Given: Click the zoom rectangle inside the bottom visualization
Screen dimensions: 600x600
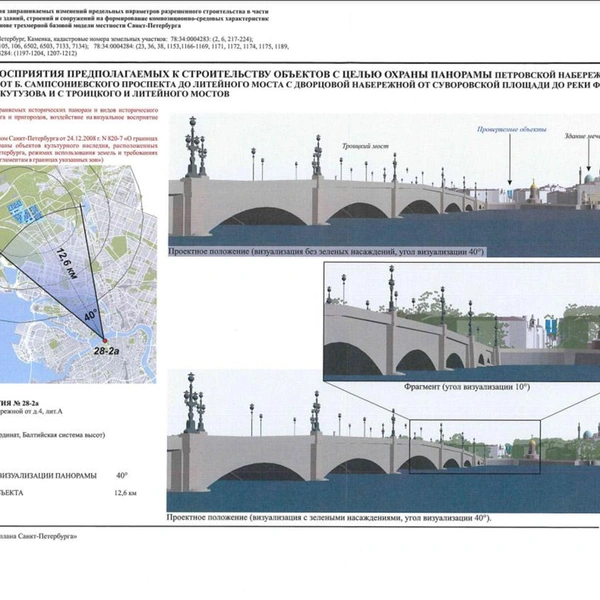Looking at the screenshot, I should tap(475, 447).
